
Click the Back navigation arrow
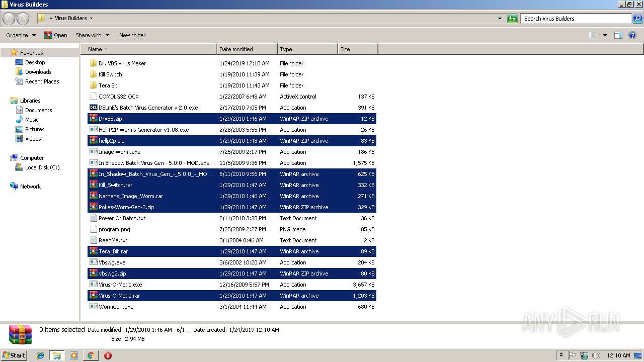[x=9, y=19]
